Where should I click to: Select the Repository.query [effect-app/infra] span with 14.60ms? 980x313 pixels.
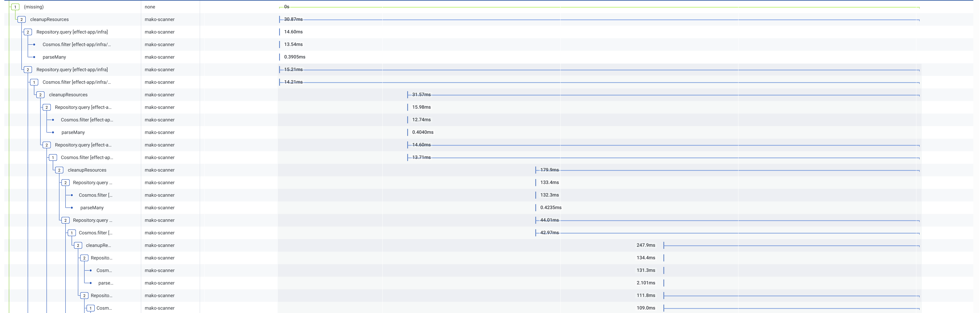point(72,32)
